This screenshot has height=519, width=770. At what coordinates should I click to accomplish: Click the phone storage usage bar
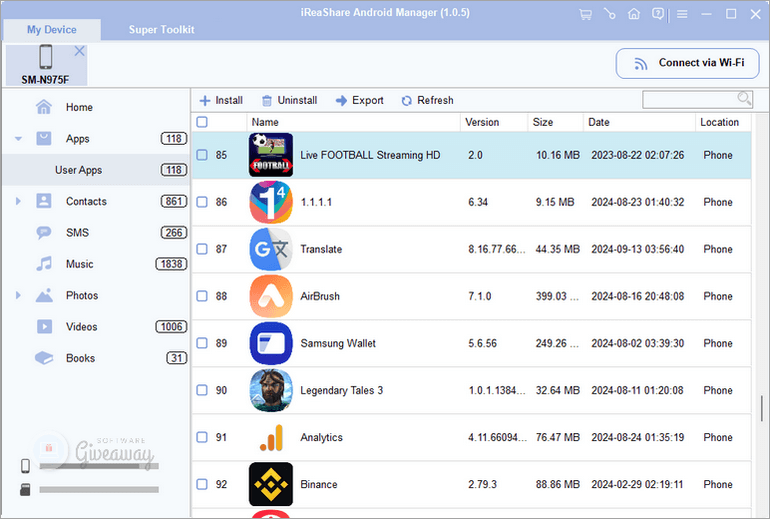99,466
